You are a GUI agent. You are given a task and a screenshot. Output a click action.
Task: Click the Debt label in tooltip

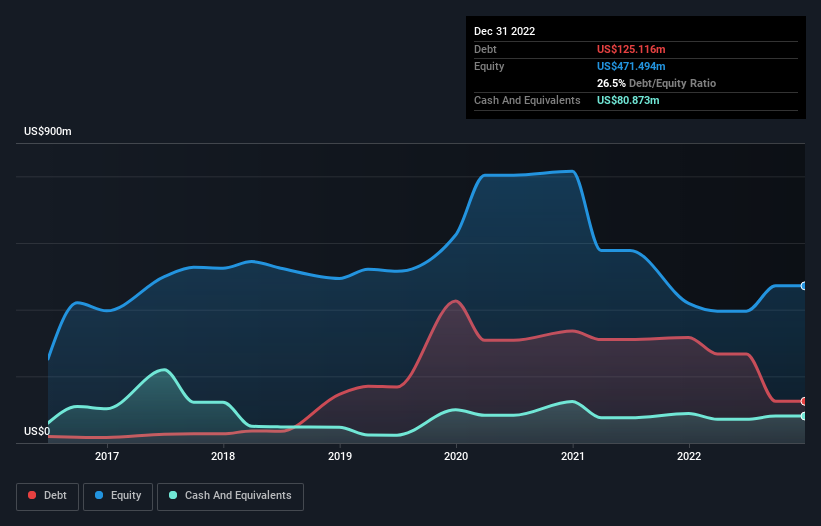click(485, 49)
